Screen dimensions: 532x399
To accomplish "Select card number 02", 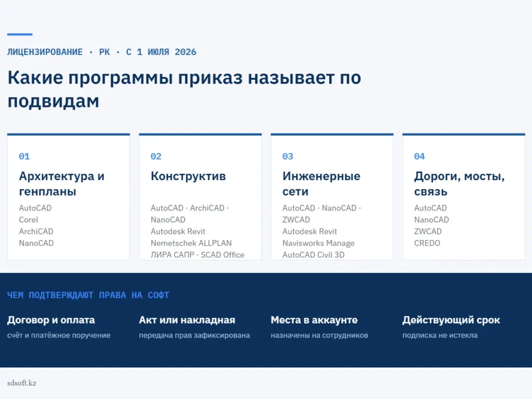I will click(156, 156).
